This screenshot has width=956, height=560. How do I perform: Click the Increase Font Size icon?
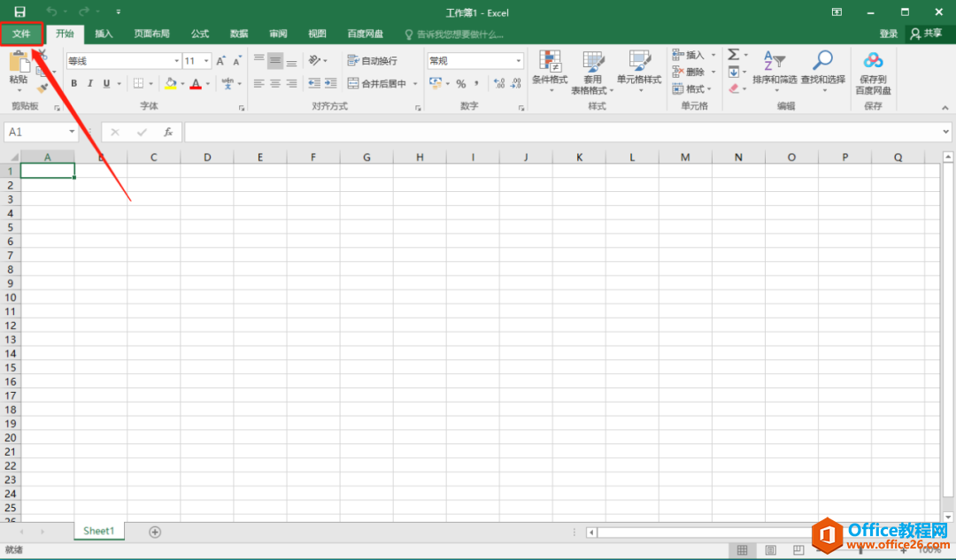pos(220,60)
